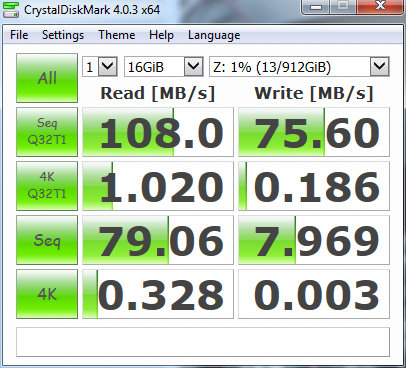Run all benchmarks with All button

(47, 78)
